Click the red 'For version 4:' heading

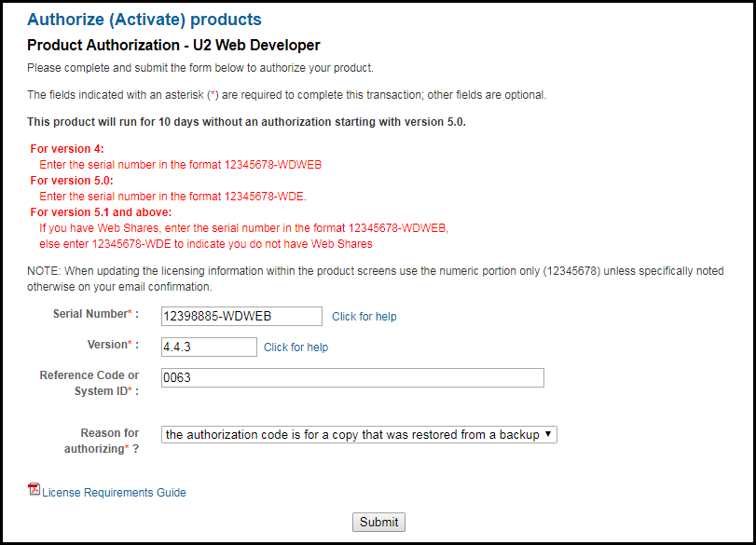pyautogui.click(x=67, y=149)
